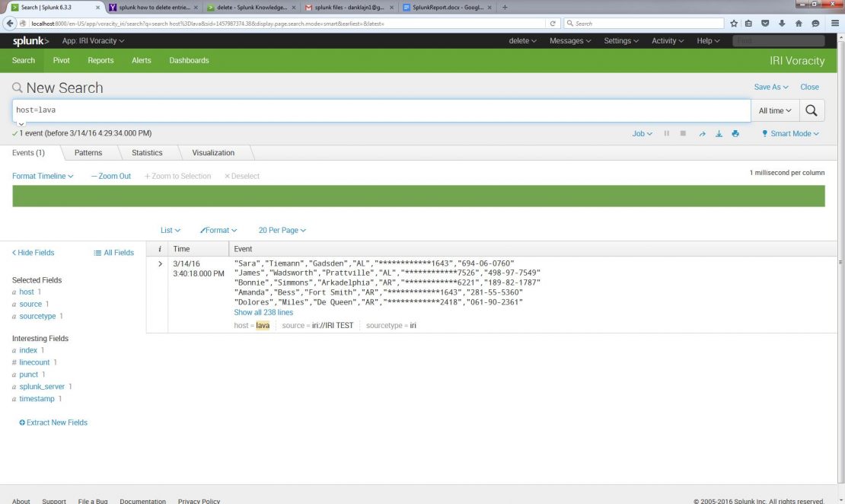Click the splunk logo
The image size is (845, 504).
pos(30,41)
